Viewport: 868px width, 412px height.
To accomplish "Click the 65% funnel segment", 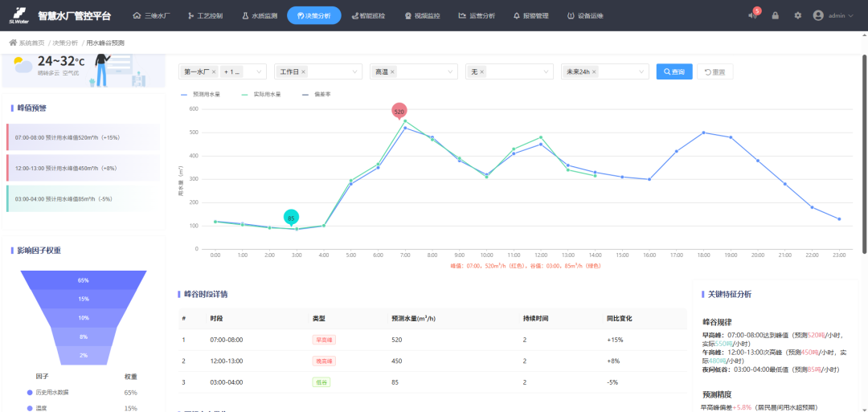I will [x=84, y=280].
